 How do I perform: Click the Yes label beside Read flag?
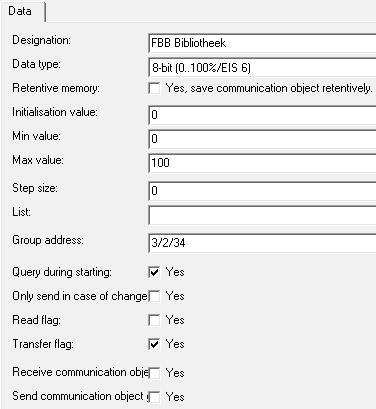click(x=175, y=320)
